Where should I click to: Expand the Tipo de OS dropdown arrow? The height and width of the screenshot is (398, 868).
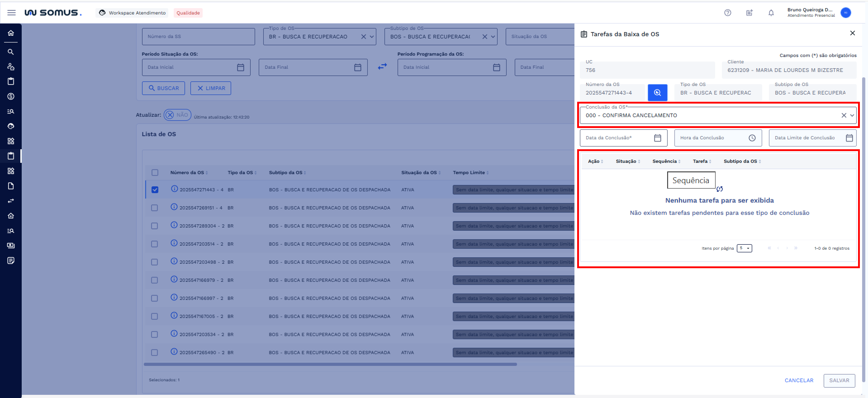coord(372,37)
